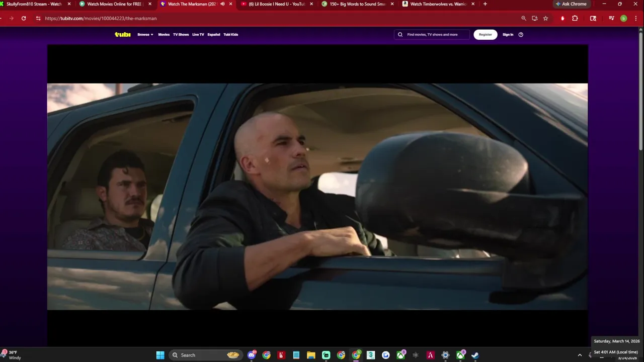Open the TV Shows section
This screenshot has width=644, height=362.
pos(181,35)
